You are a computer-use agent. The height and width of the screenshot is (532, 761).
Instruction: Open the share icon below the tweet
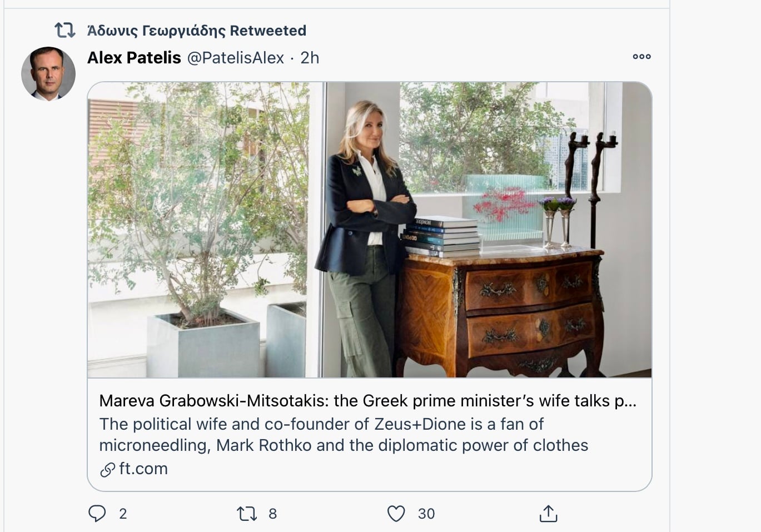548,514
